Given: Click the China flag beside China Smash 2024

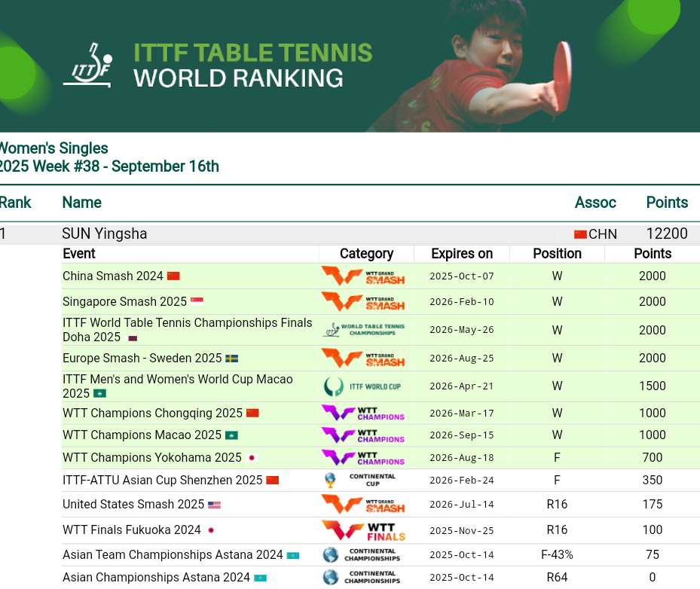Looking at the screenshot, I should click(173, 276).
